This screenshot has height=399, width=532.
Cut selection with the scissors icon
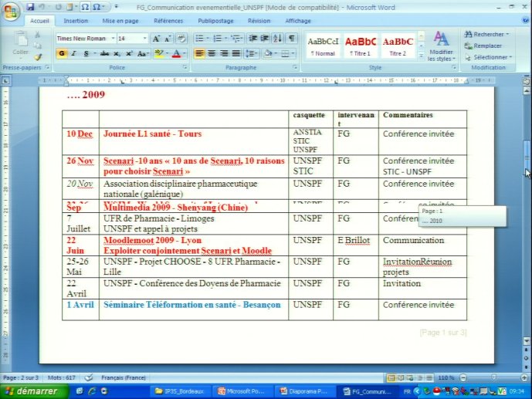click(x=38, y=35)
